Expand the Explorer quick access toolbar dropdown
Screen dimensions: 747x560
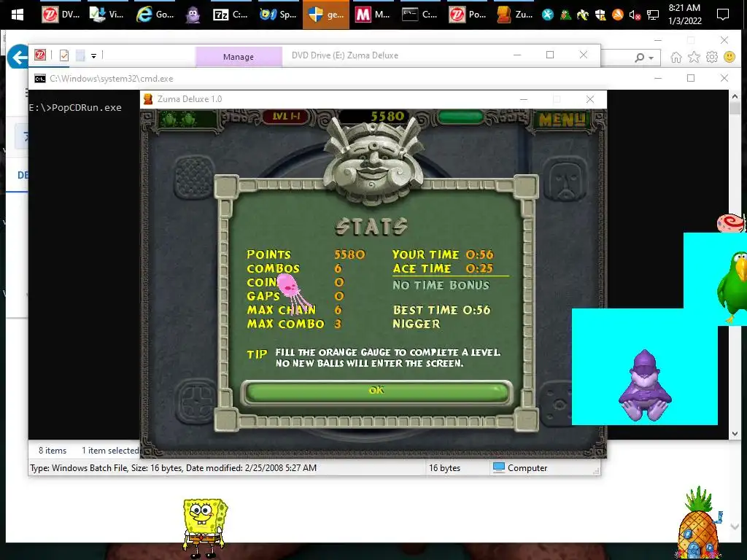coord(94,56)
